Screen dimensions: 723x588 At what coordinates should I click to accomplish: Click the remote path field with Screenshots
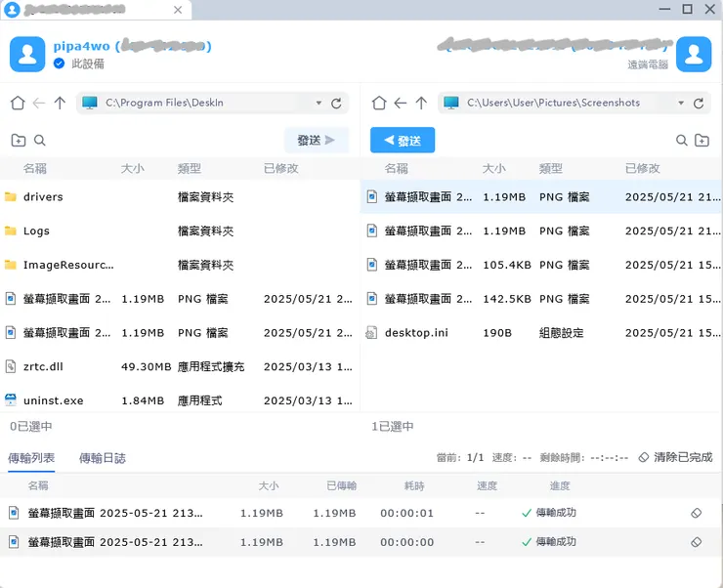tap(574, 103)
